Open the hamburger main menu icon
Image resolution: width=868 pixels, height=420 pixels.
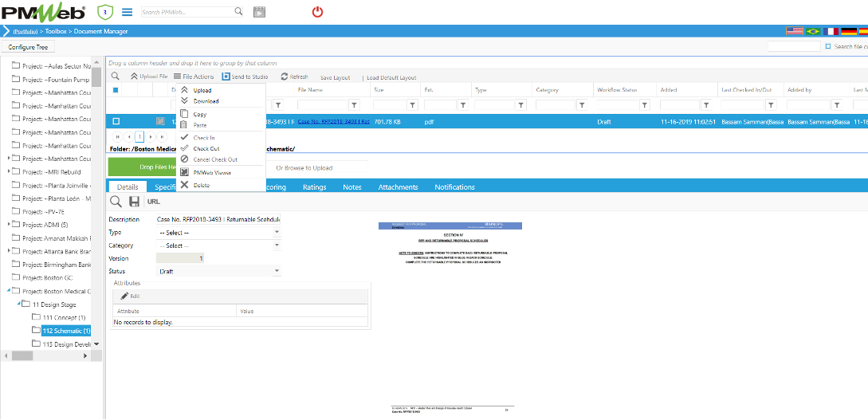127,12
